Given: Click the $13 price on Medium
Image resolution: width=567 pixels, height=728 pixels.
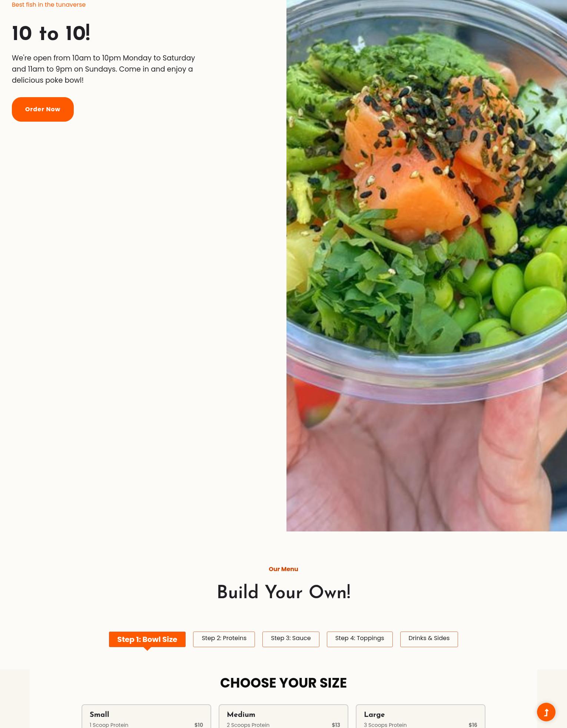Looking at the screenshot, I should (x=336, y=725).
